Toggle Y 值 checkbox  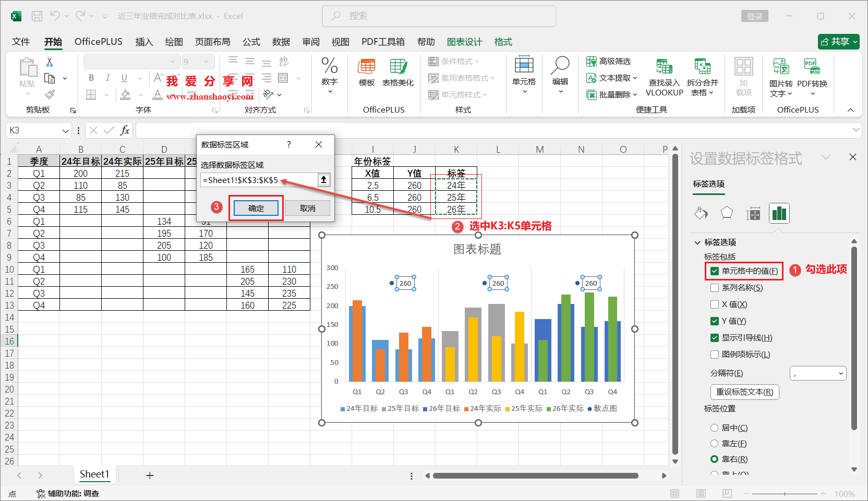click(715, 321)
